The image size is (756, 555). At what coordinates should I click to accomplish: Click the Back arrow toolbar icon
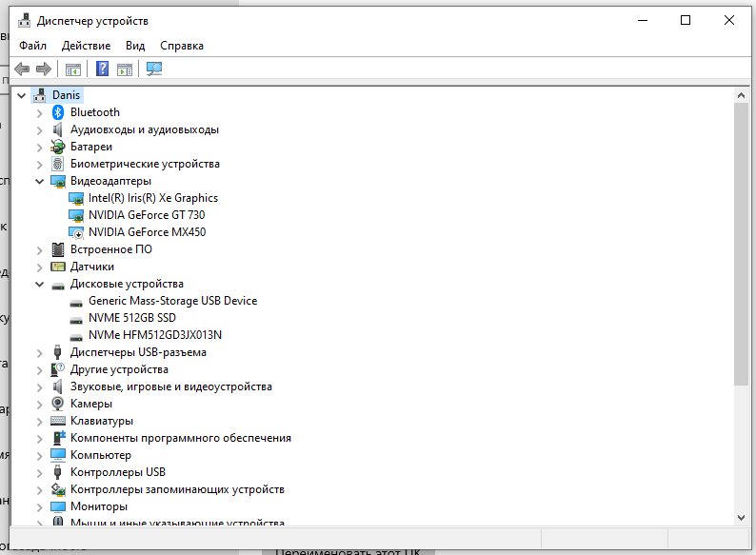click(22, 69)
